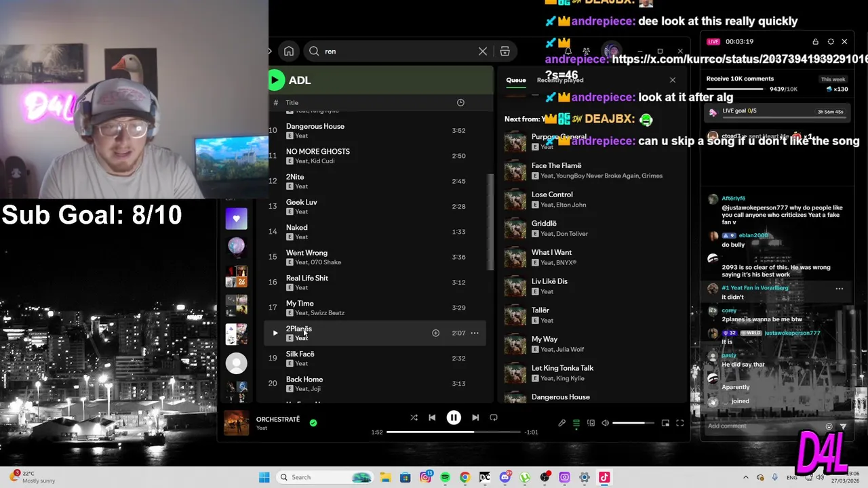Open the Swizz Beatz artist link under My Time
Image resolution: width=868 pixels, height=488 pixels.
coord(328,313)
